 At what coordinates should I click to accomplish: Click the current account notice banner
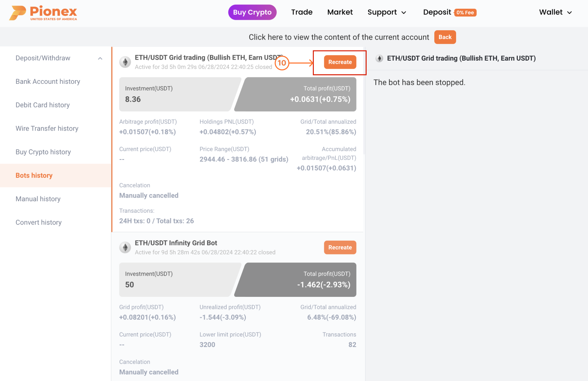pyautogui.click(x=339, y=37)
